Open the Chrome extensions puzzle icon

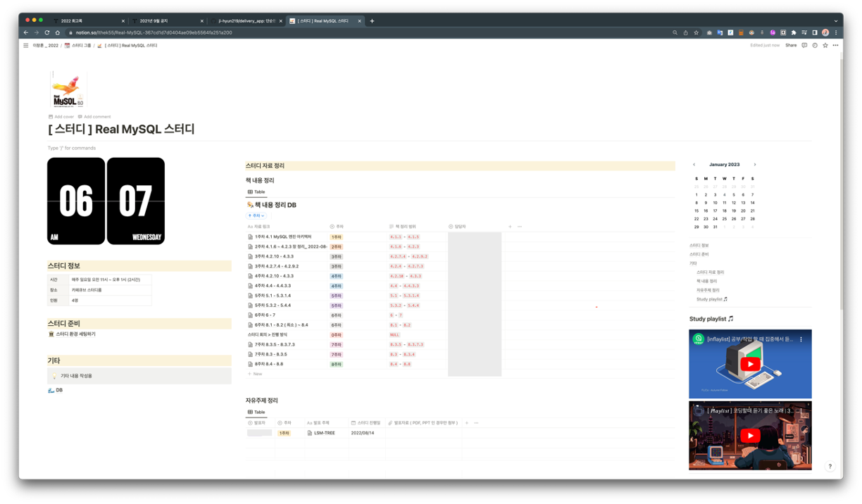point(794,32)
